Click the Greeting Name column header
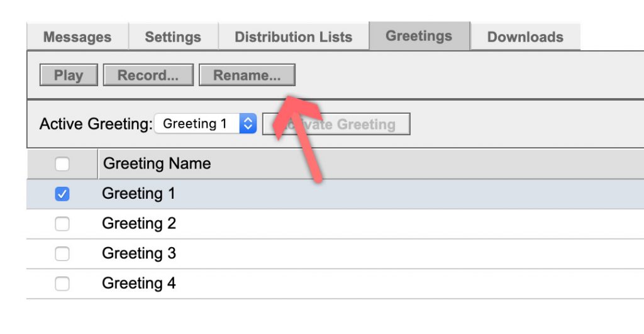Viewport: 644px width, 334px height. pyautogui.click(x=157, y=164)
